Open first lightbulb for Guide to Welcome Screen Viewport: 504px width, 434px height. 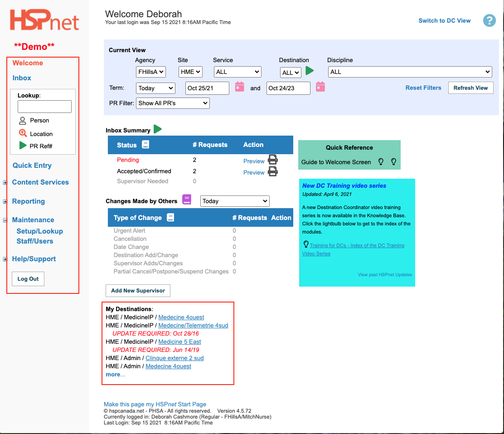[381, 161]
